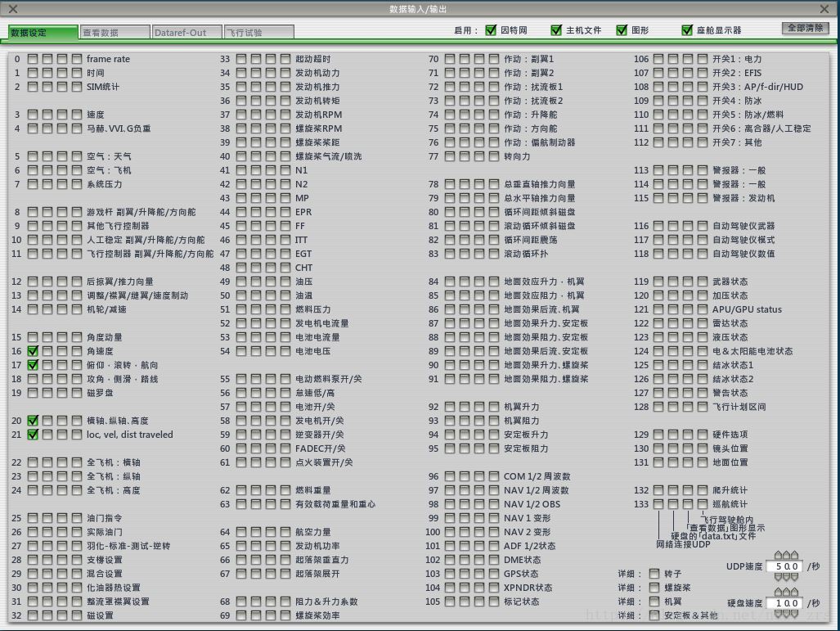Toggle the 图形 enable checkbox
Screen dimensions: 840x631
[622, 30]
